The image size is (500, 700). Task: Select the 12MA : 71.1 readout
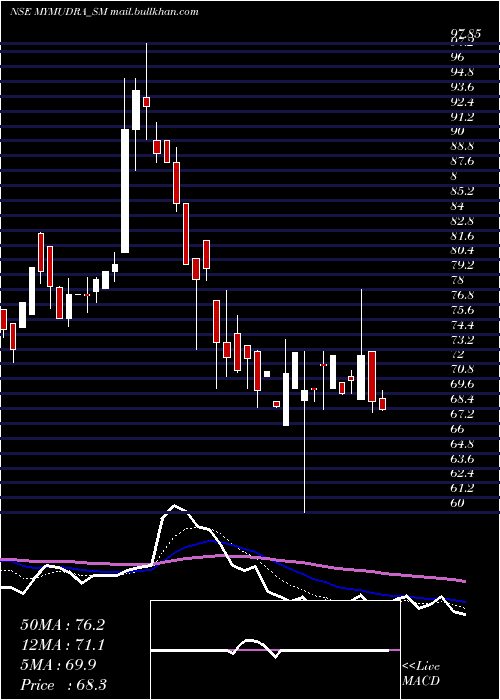[62, 645]
